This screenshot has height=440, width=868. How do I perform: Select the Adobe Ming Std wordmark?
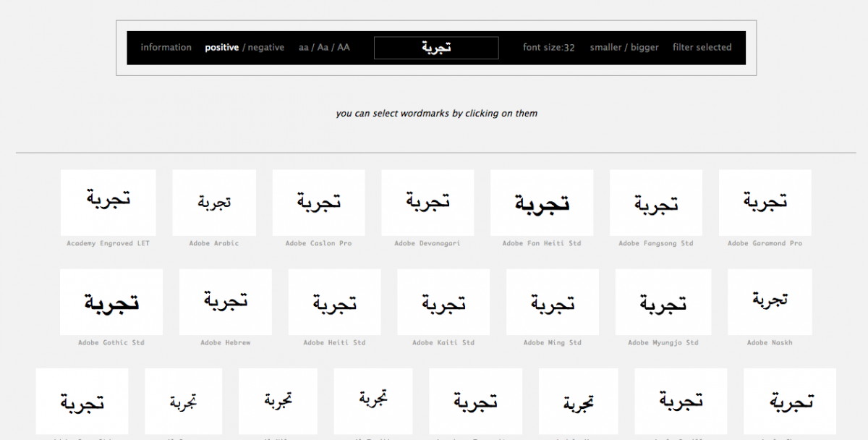[553, 302]
